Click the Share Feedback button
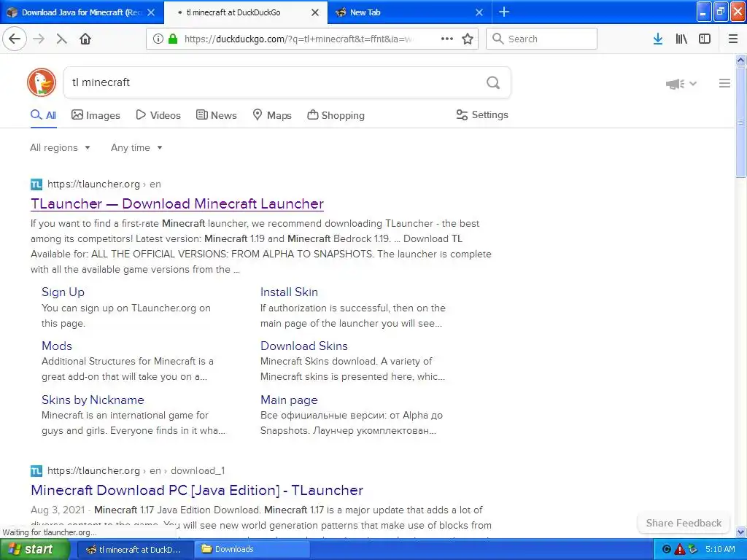 point(684,524)
